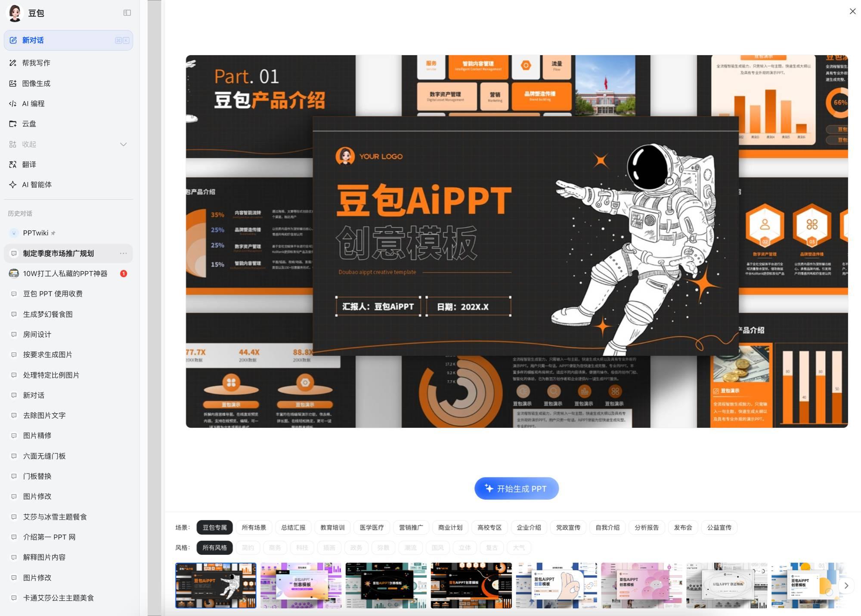Show next templates with right arrow
Image resolution: width=861 pixels, height=616 pixels.
click(x=846, y=585)
